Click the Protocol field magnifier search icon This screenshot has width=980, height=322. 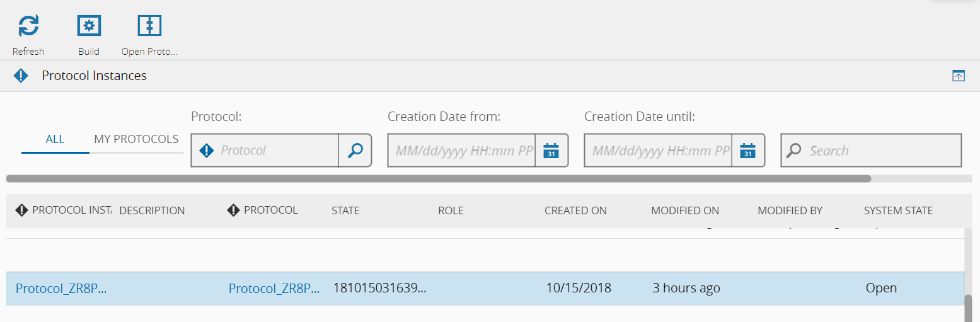point(355,151)
